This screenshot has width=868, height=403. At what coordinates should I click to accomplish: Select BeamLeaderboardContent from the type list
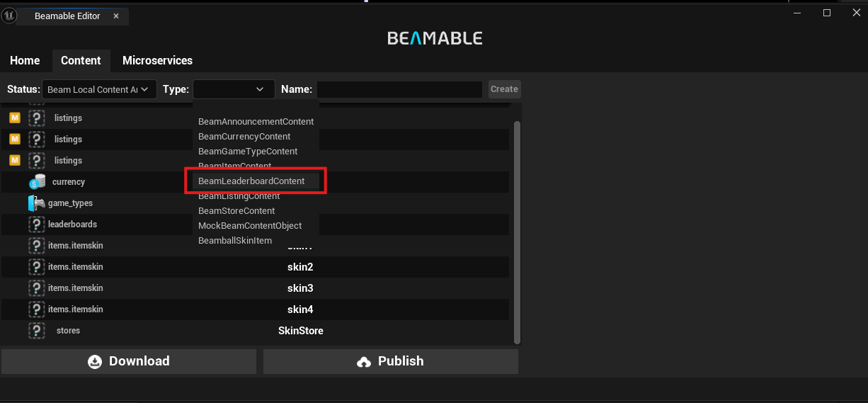tap(251, 181)
